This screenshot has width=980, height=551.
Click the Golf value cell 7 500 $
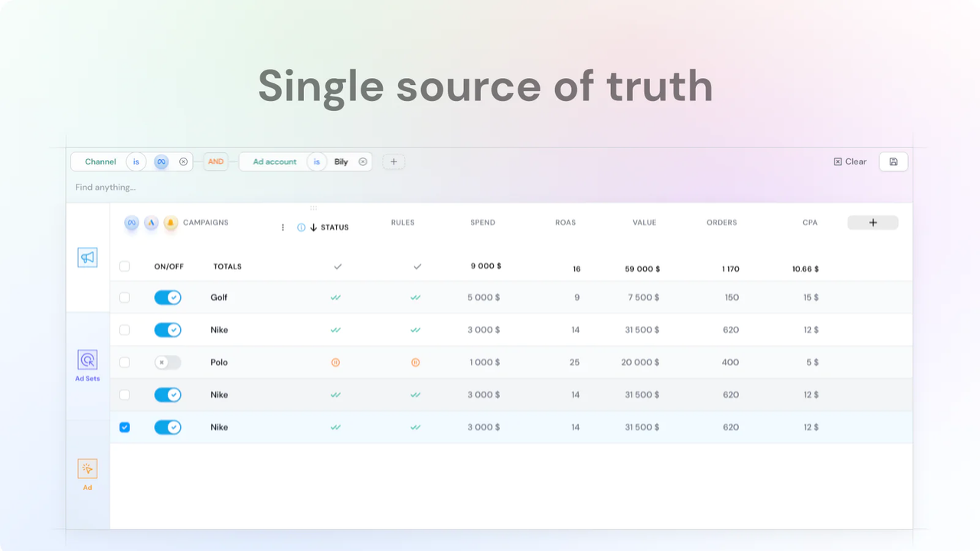[x=644, y=298]
